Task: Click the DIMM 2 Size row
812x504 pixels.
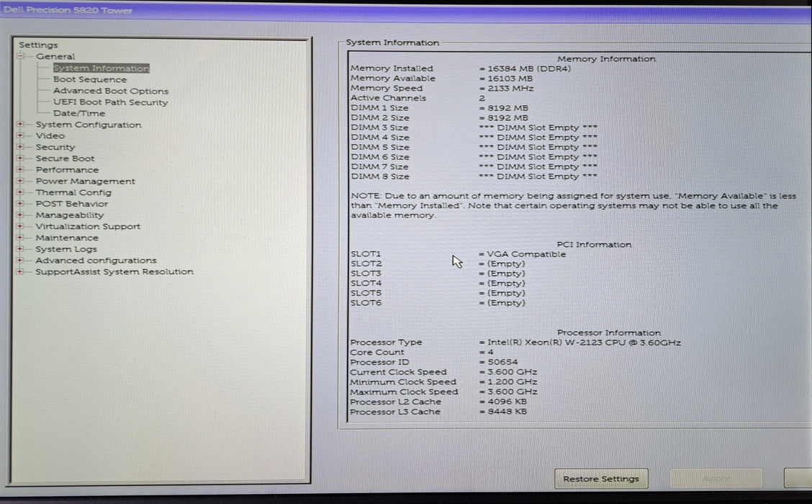Action: (439, 117)
